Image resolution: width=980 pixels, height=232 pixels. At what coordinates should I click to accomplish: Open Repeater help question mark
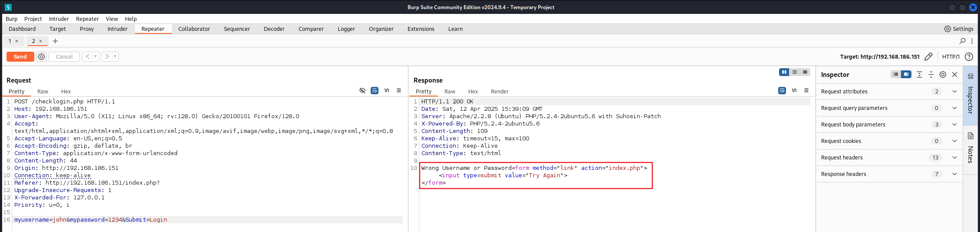click(969, 56)
